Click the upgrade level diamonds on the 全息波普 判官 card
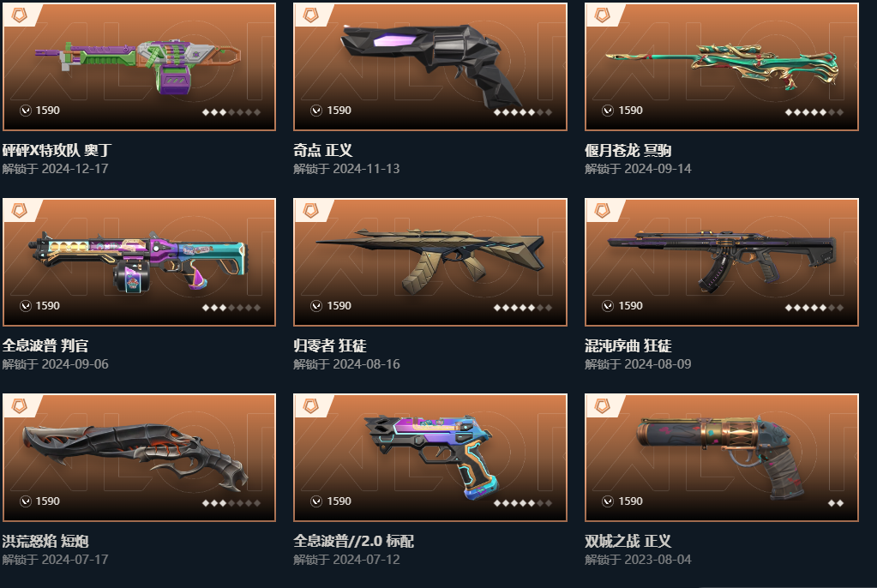This screenshot has height=588, width=877. tap(231, 308)
